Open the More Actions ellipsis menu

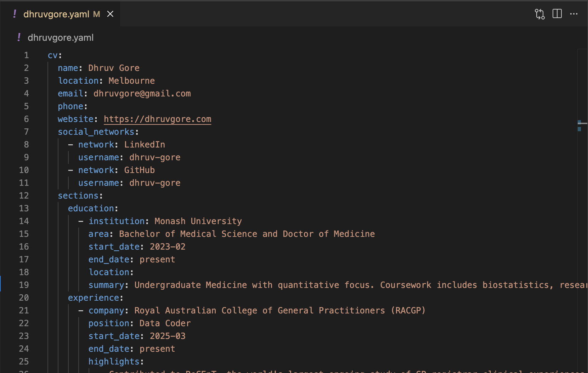574,14
